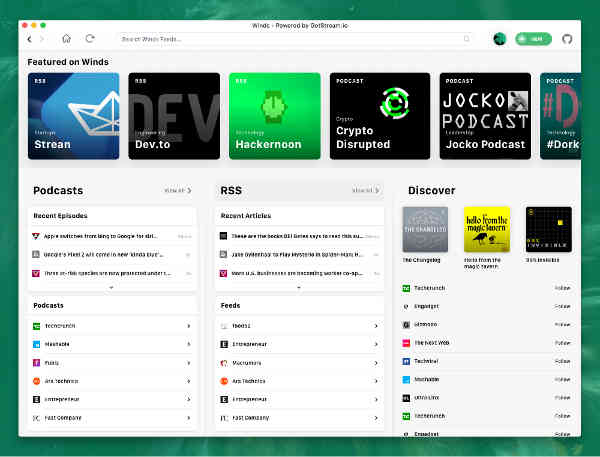This screenshot has height=457, width=600.
Task: Expand more Recent Episodes with down arrow
Action: tap(111, 287)
